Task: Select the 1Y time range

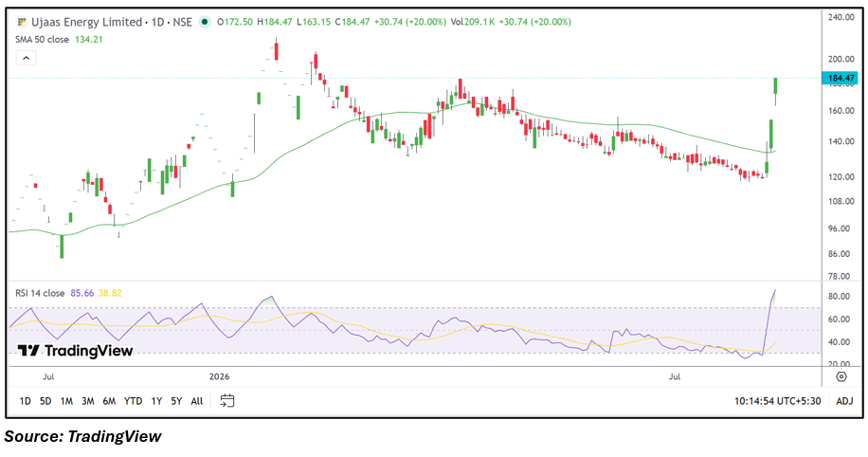Action: 156,401
